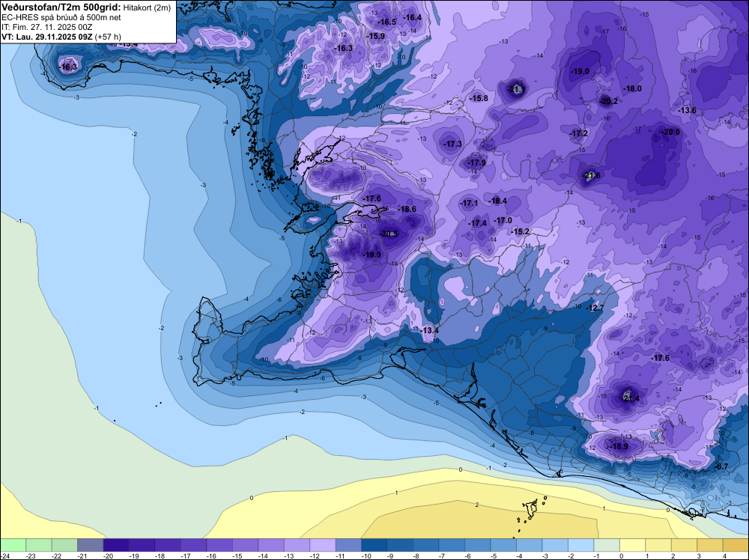
Task: Click the pale green legend swatch labeled -1
Action: (606, 545)
